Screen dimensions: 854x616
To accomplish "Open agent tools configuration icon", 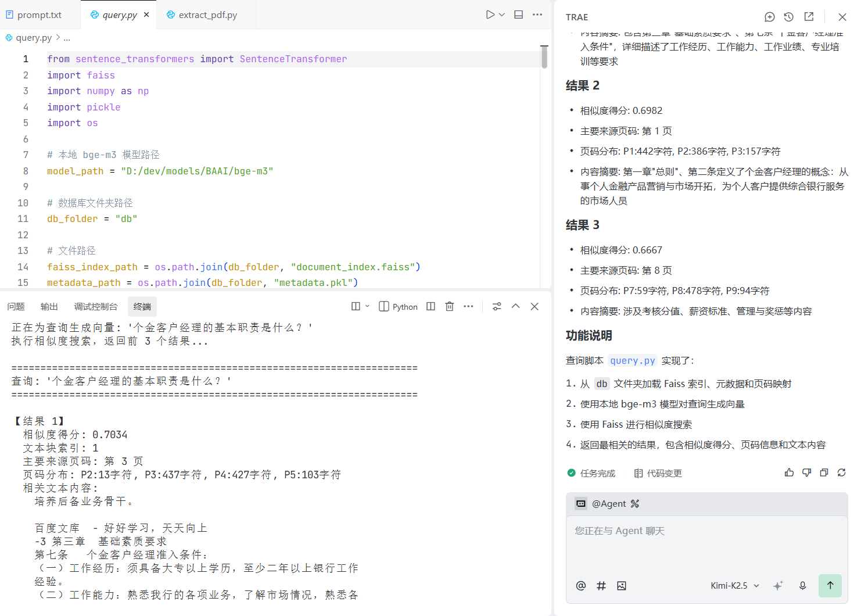I will click(634, 504).
